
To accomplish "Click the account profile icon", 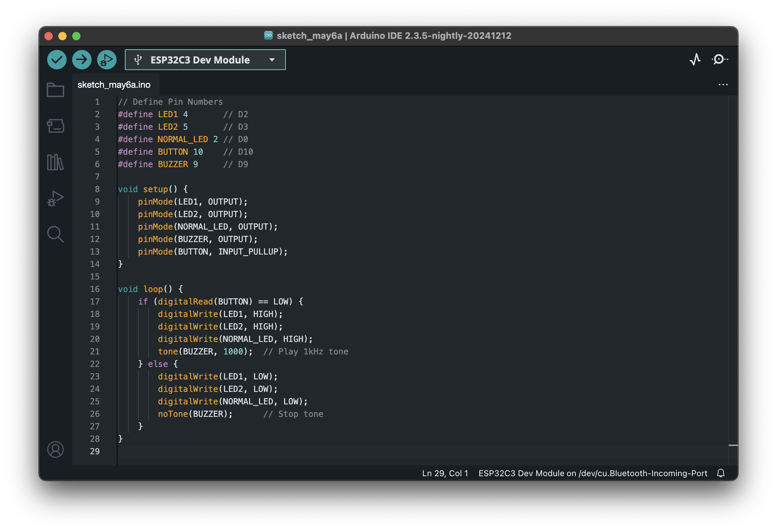I will [x=55, y=449].
